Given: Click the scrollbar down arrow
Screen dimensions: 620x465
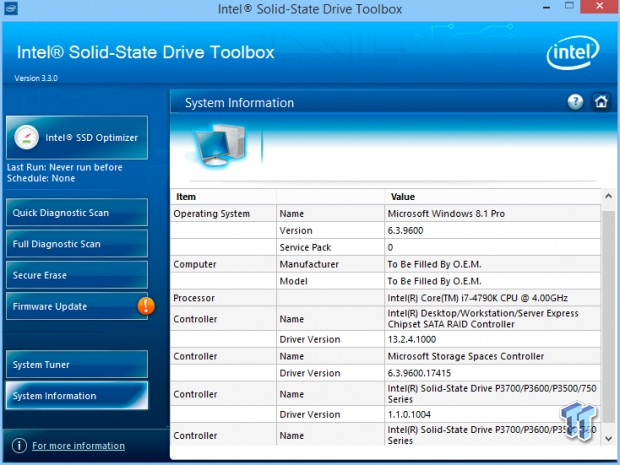Looking at the screenshot, I should point(608,439).
